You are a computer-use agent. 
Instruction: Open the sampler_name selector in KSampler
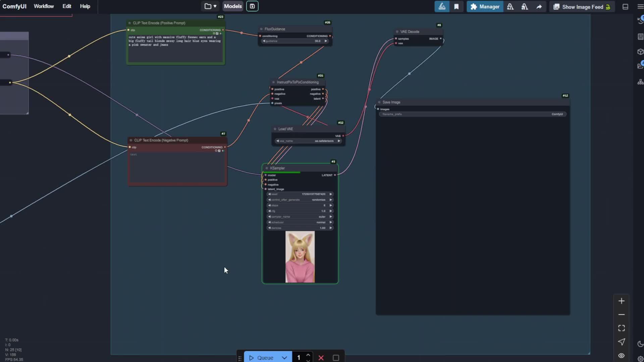pyautogui.click(x=300, y=217)
